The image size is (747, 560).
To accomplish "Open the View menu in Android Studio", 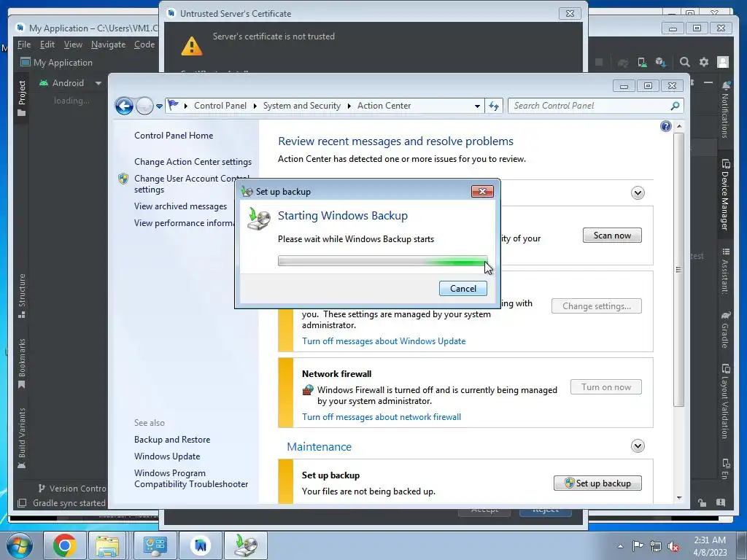I will click(x=73, y=44).
